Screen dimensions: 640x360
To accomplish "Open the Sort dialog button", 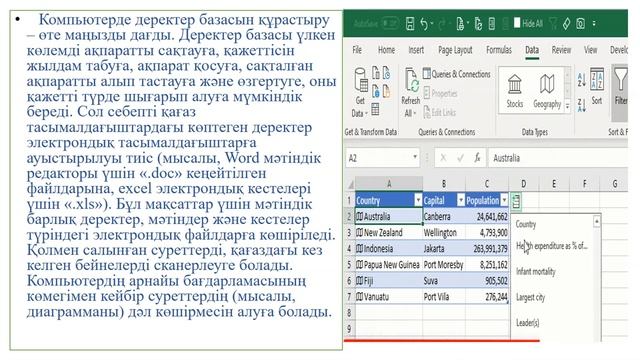I will [x=597, y=87].
